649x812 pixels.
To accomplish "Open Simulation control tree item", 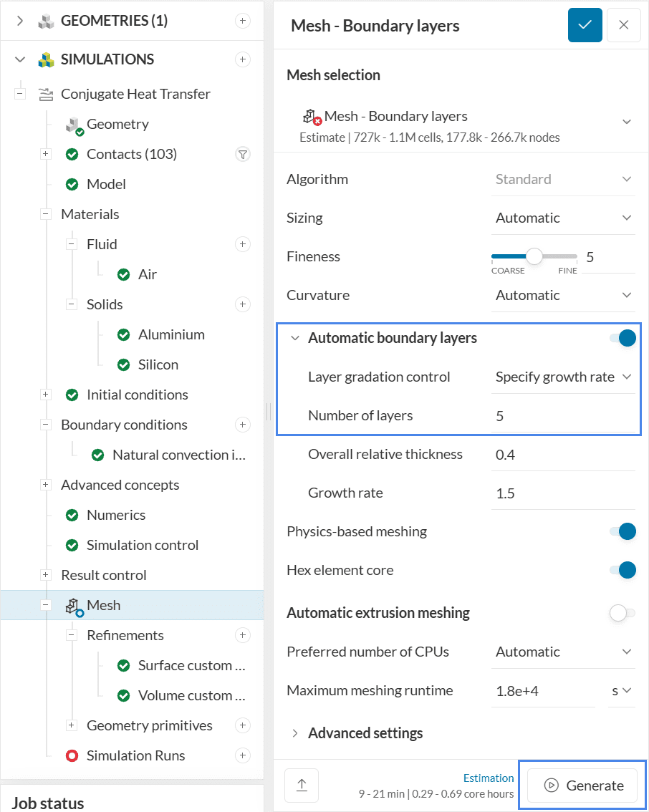I will [142, 545].
